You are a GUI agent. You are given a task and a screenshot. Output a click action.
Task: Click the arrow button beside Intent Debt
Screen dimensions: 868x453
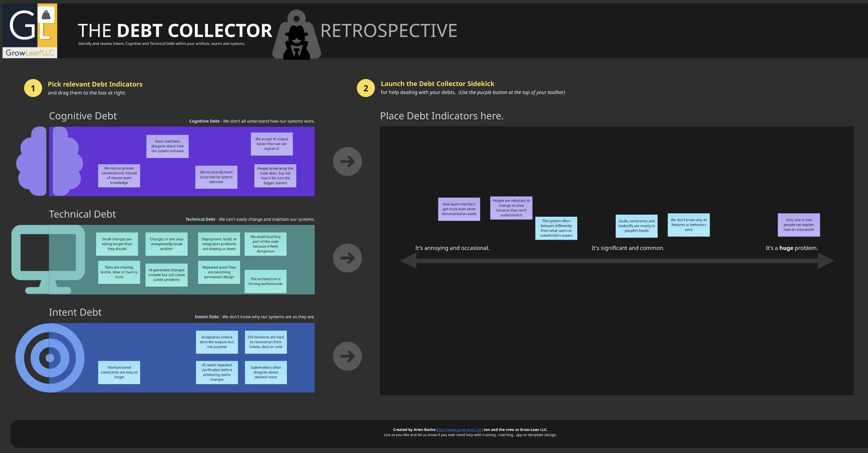(x=347, y=356)
